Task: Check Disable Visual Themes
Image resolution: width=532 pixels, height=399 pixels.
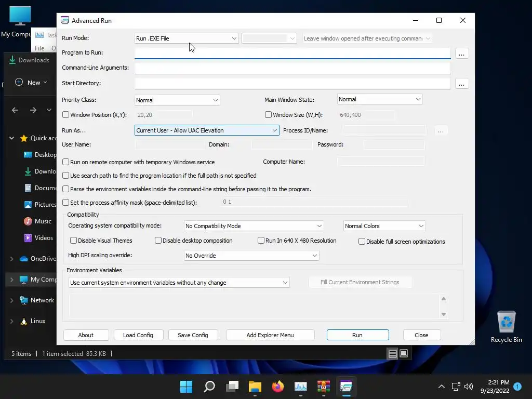Action: pos(73,240)
